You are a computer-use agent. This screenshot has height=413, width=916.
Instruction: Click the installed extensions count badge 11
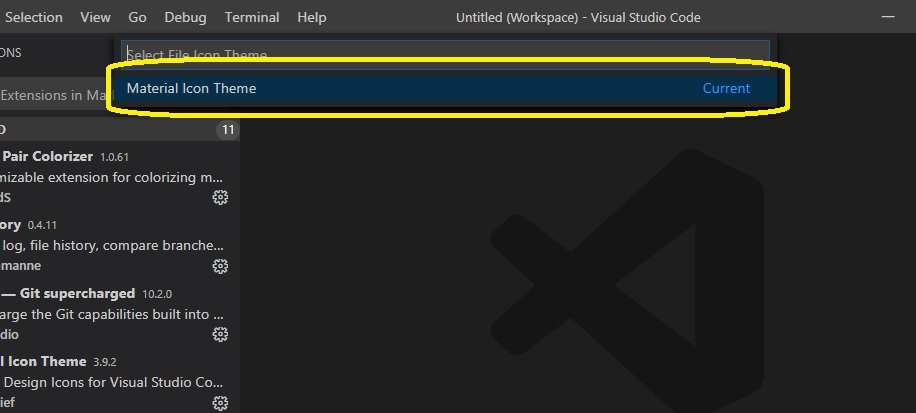click(228, 130)
